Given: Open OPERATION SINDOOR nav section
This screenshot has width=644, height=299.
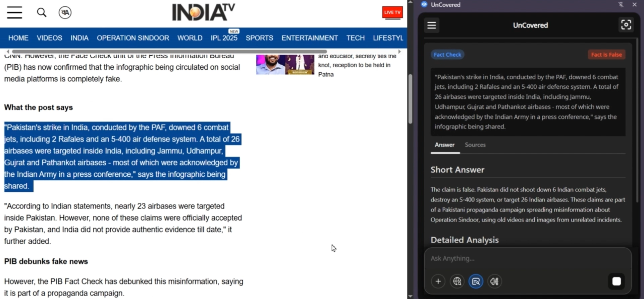Looking at the screenshot, I should 133,38.
